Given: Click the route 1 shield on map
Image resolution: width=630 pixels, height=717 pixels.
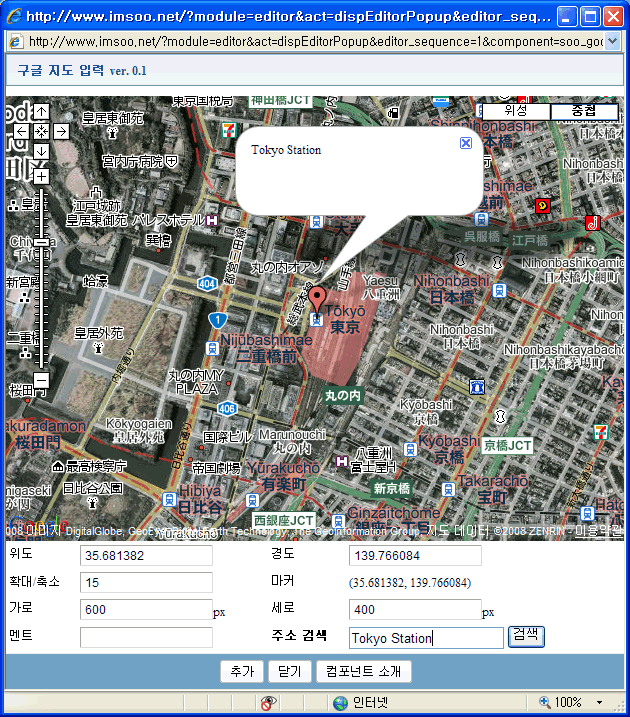Looking at the screenshot, I should (218, 320).
